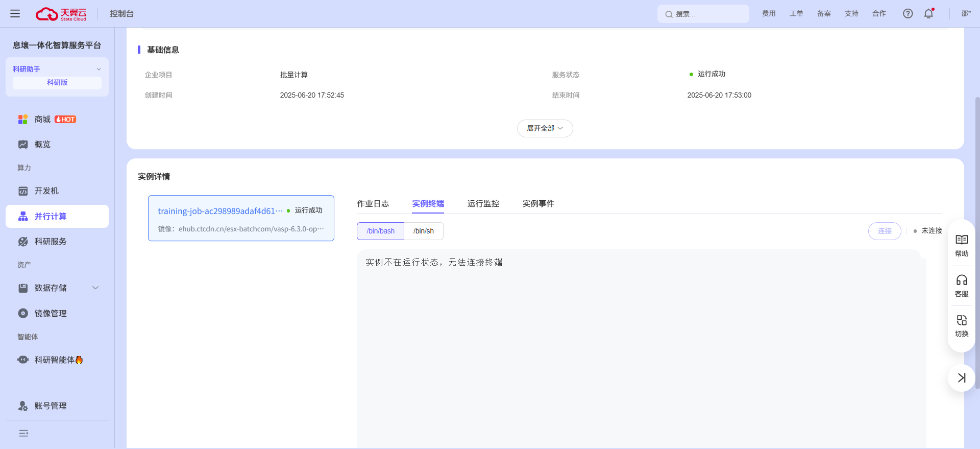Click the 概览 overview chart icon
The width and height of the screenshot is (980, 449).
(23, 145)
